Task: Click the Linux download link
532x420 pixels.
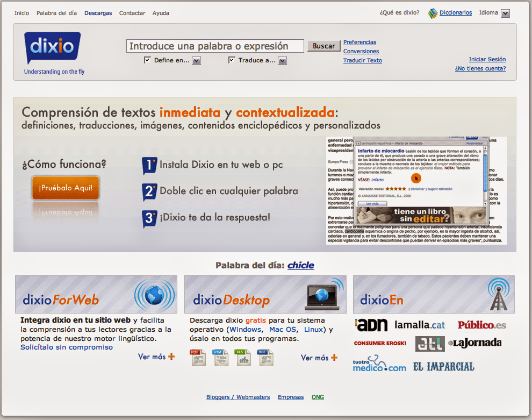Action: coord(313,329)
